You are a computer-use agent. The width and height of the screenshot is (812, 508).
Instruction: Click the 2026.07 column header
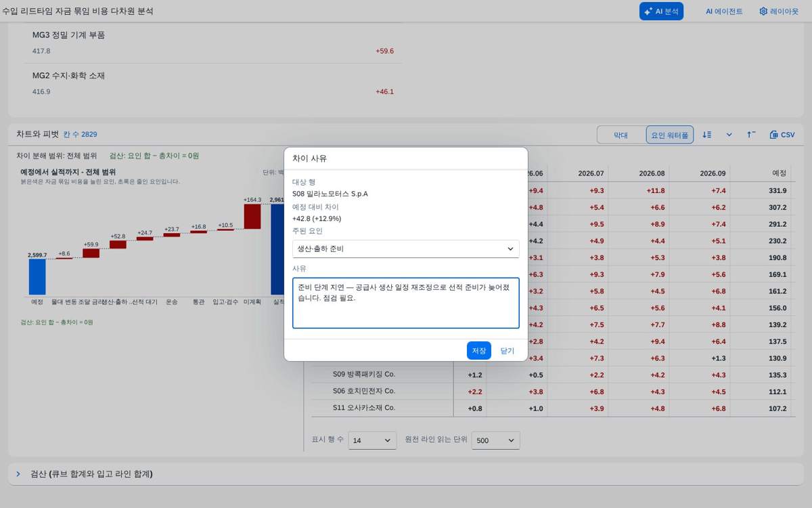tap(591, 173)
